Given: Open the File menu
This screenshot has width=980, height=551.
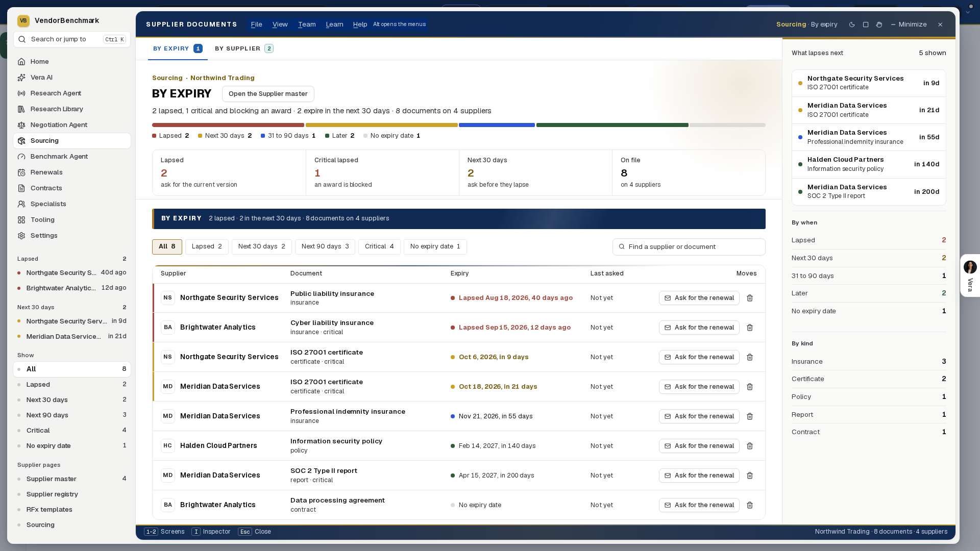Looking at the screenshot, I should (257, 24).
